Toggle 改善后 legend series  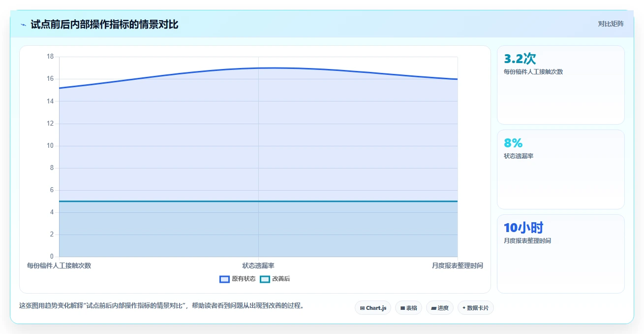275,279
